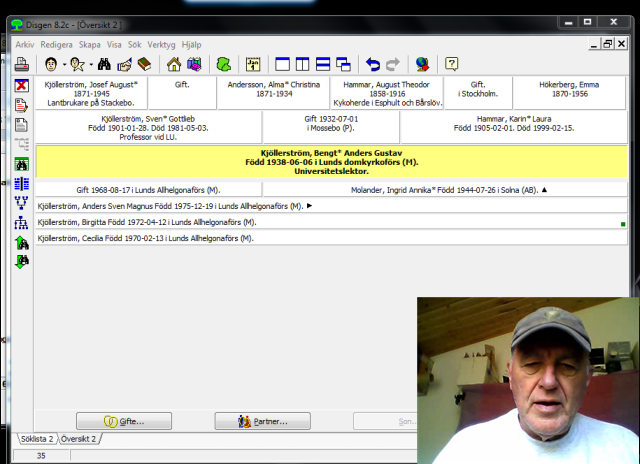Open the descendant tree icon in sidebar

click(x=22, y=223)
